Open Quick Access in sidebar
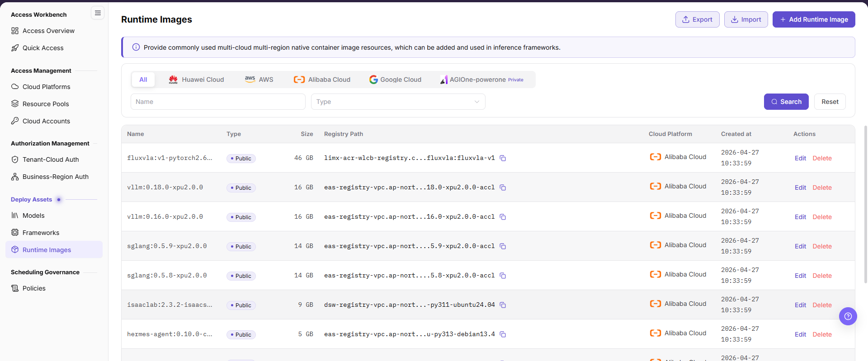The width and height of the screenshot is (868, 361). tap(54, 48)
